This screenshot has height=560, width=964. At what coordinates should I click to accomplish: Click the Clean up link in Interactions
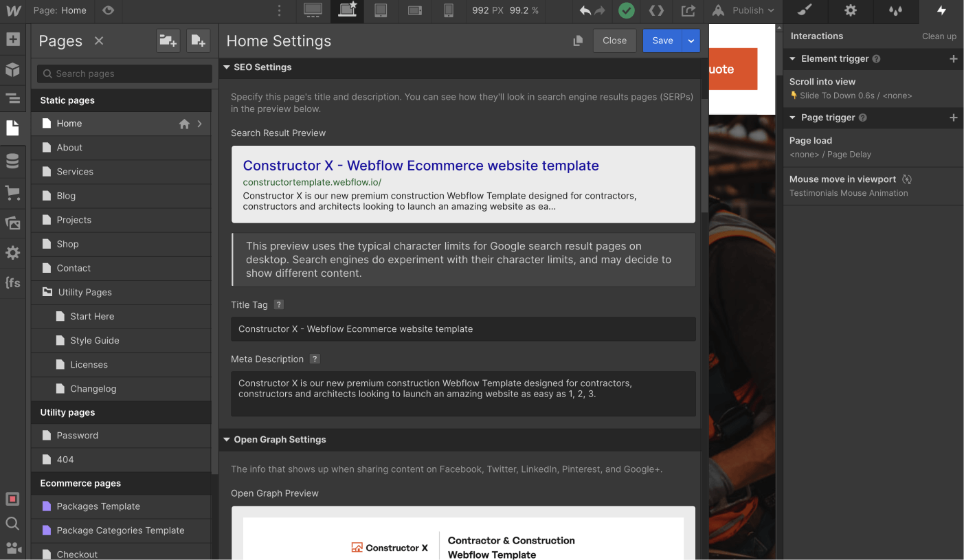pyautogui.click(x=939, y=36)
